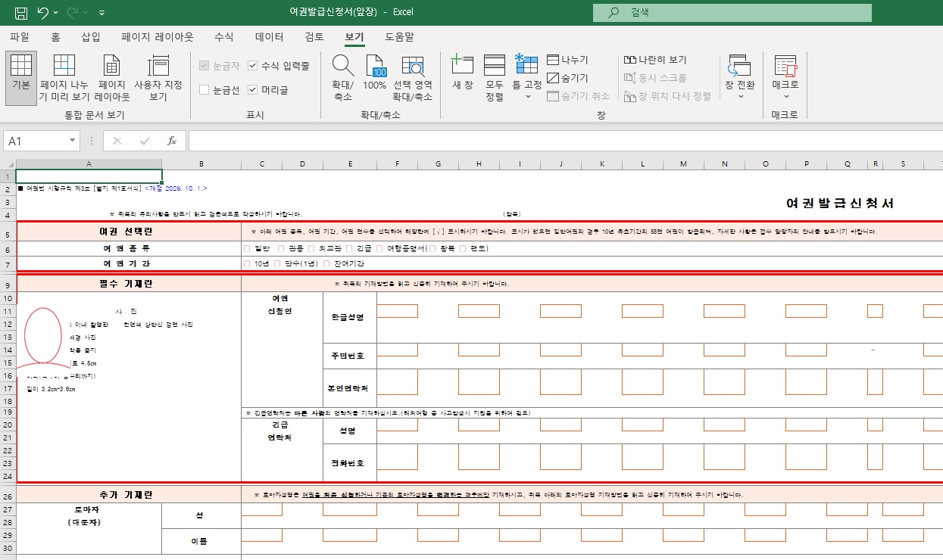Enable 나란히 보기 side-by-side view
Viewport: 943px width, 560px height.
click(656, 59)
